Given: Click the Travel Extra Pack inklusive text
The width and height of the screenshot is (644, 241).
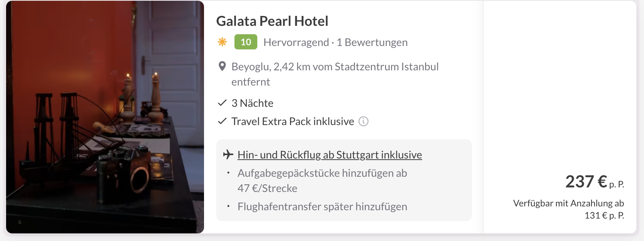Looking at the screenshot, I should point(293,121).
